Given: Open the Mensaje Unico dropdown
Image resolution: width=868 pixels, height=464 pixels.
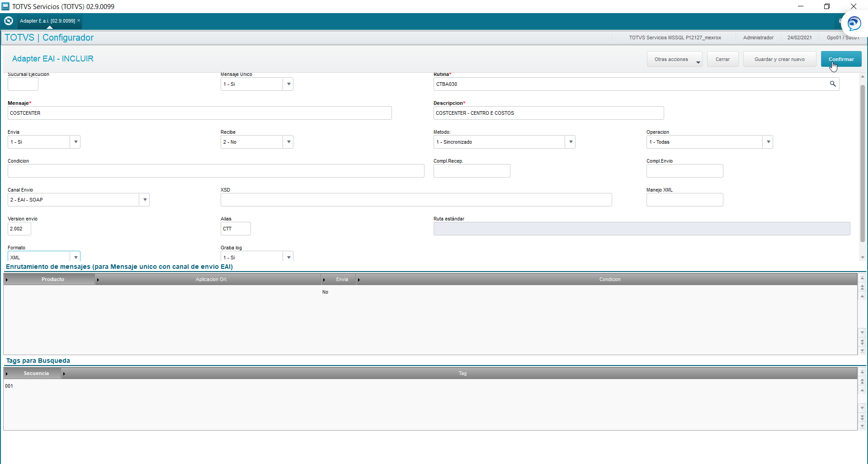Looking at the screenshot, I should (x=288, y=84).
